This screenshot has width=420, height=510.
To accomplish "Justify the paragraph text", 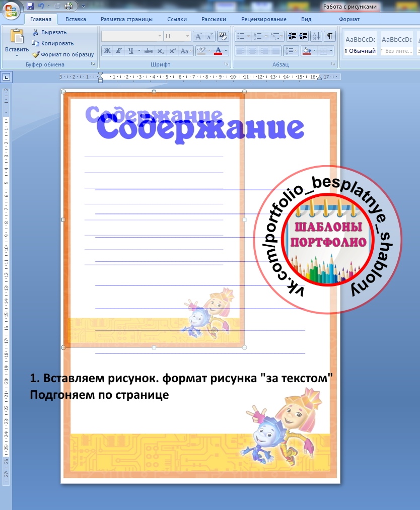I will 276,51.
